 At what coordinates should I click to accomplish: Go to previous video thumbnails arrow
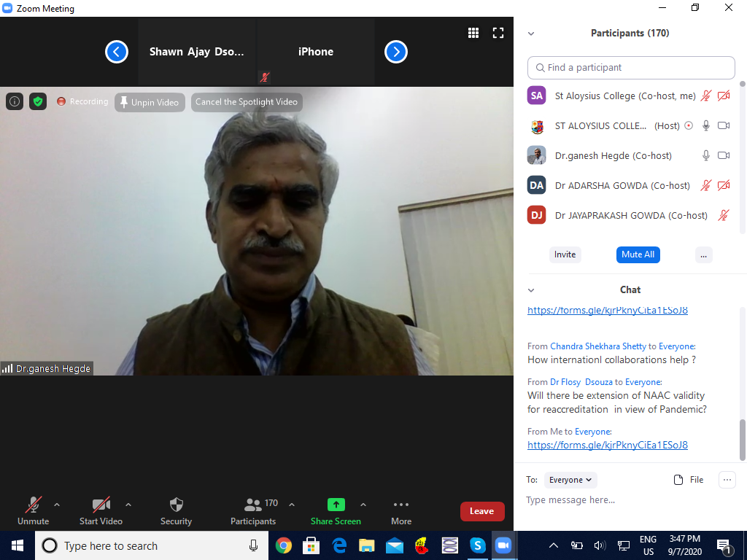[117, 52]
